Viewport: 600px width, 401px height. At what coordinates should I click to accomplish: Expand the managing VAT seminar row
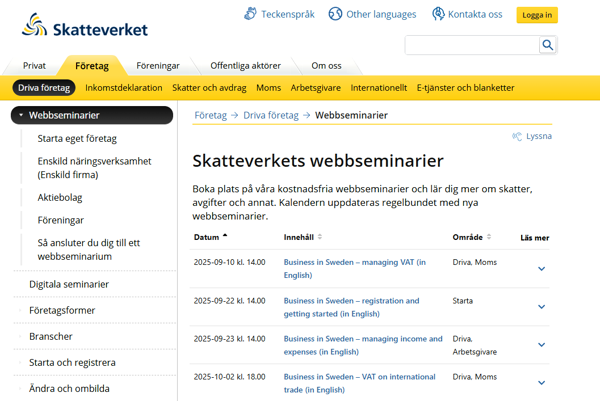coord(541,268)
